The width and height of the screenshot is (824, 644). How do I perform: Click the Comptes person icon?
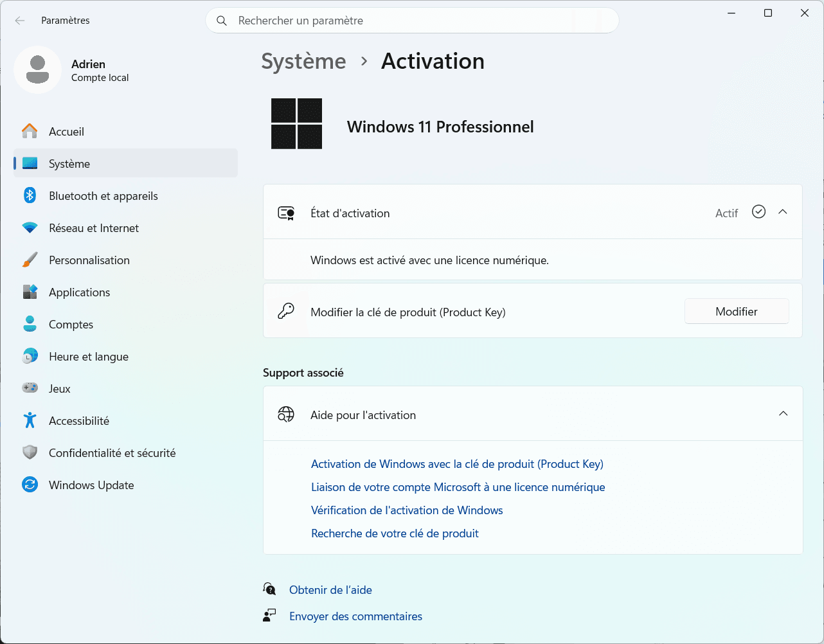30,324
